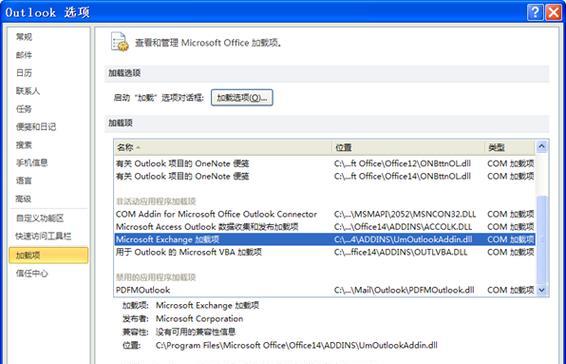Click the add-in list scroll up arrow
This screenshot has height=364, width=566.
coord(542,147)
